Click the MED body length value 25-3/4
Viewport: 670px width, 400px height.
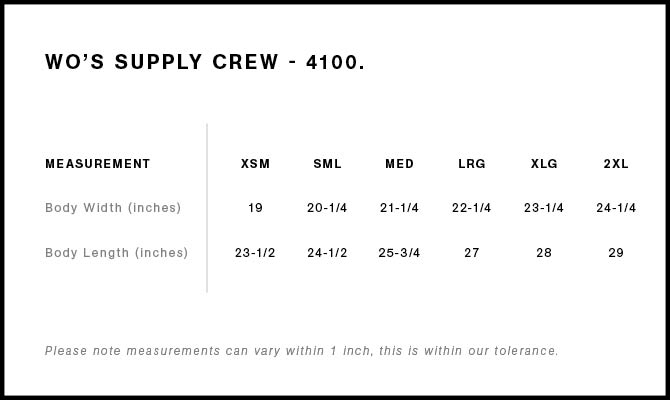click(399, 253)
